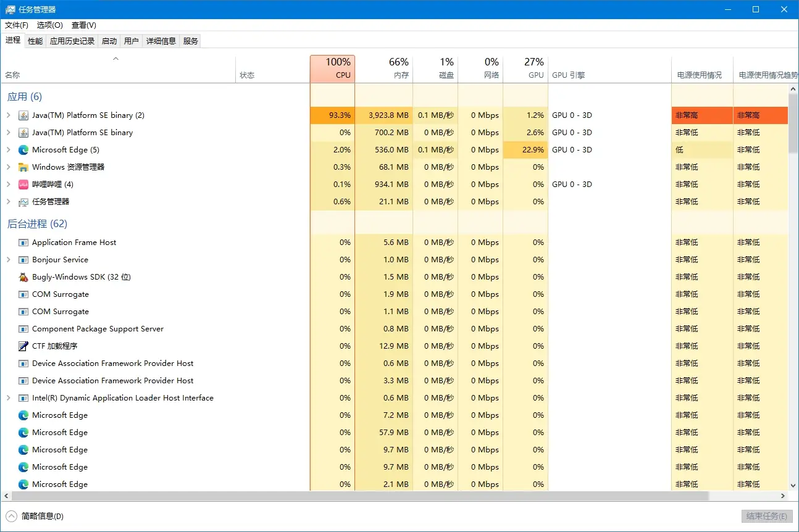The width and height of the screenshot is (799, 532).
Task: Click the 任务管理器 process row icon
Action: 23,202
